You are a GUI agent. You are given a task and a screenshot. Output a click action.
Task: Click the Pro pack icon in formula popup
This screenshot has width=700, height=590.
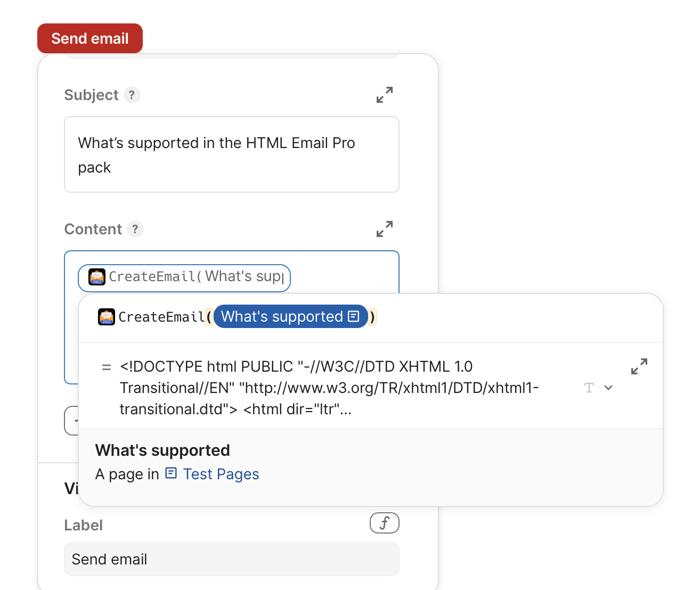(107, 317)
